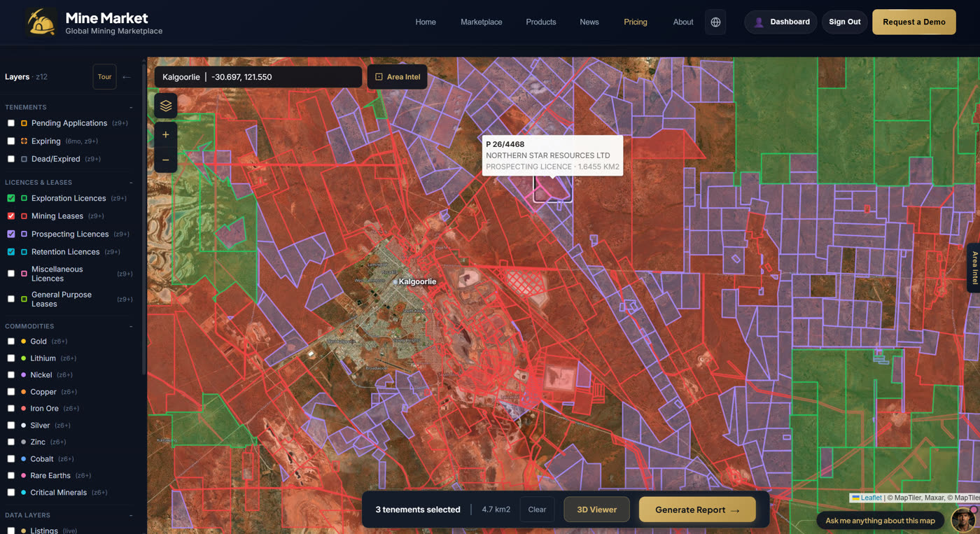Open About nav item
This screenshot has height=534, width=980.
(x=683, y=22)
